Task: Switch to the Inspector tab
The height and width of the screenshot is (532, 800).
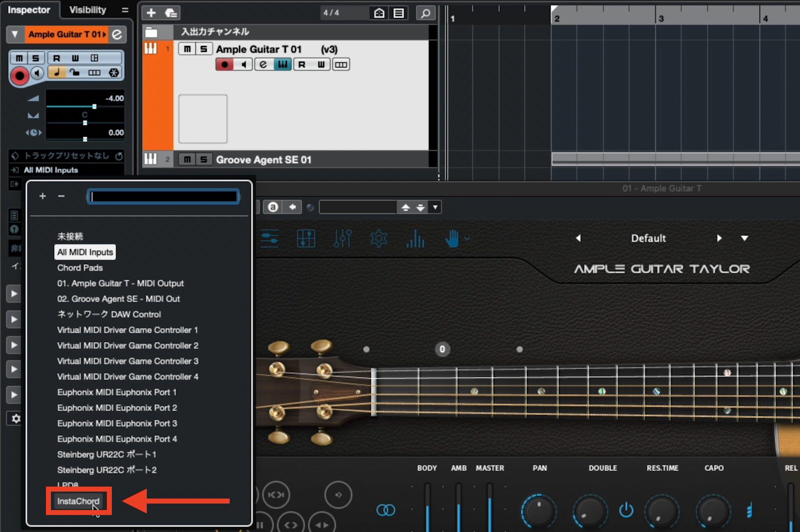Action: click(x=29, y=10)
